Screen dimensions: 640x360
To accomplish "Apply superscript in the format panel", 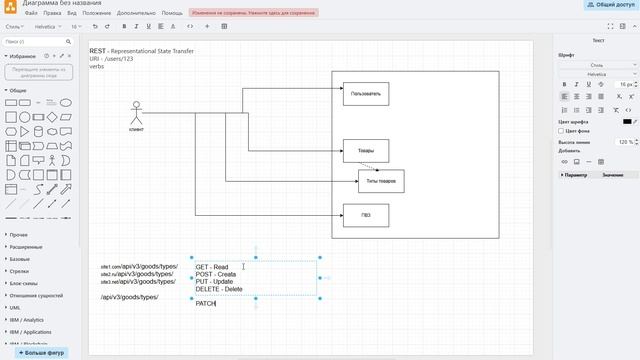I will [x=631, y=97].
